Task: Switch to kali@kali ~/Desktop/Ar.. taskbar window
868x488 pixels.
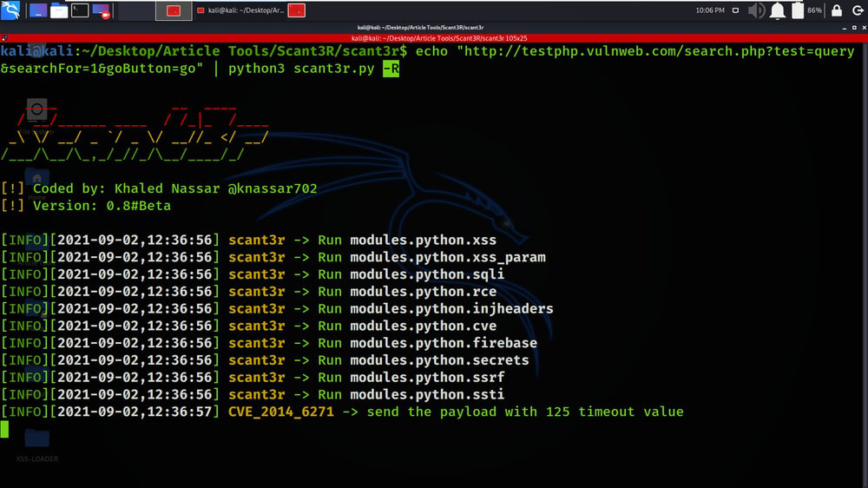Action: click(x=241, y=10)
